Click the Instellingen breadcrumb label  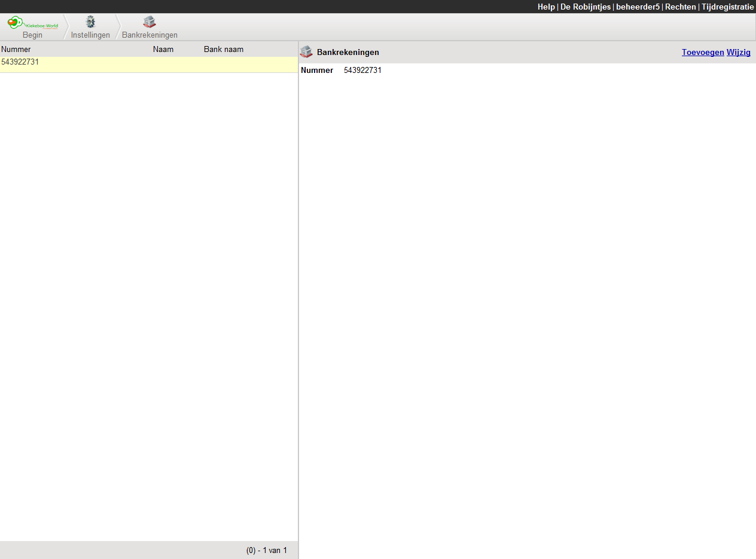[90, 35]
